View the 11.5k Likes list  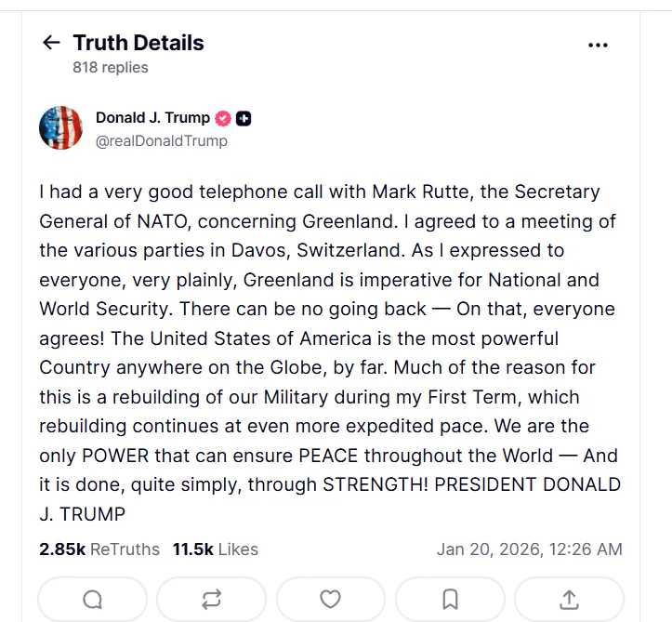[215, 549]
